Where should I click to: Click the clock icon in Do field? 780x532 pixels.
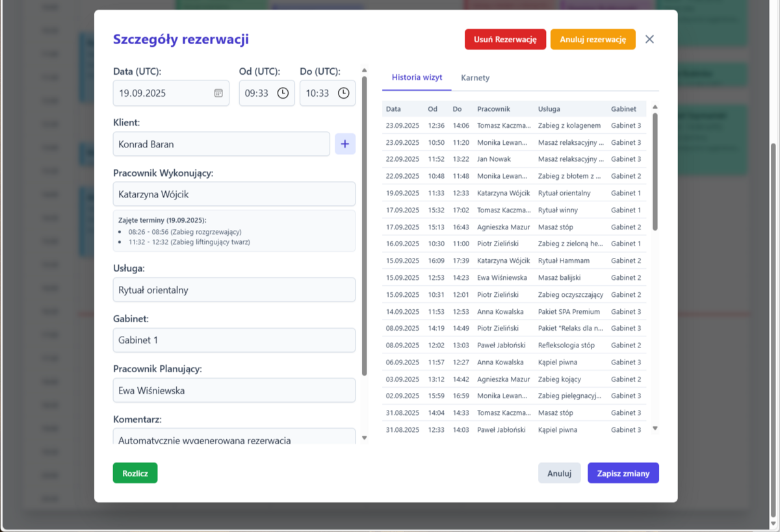(343, 93)
